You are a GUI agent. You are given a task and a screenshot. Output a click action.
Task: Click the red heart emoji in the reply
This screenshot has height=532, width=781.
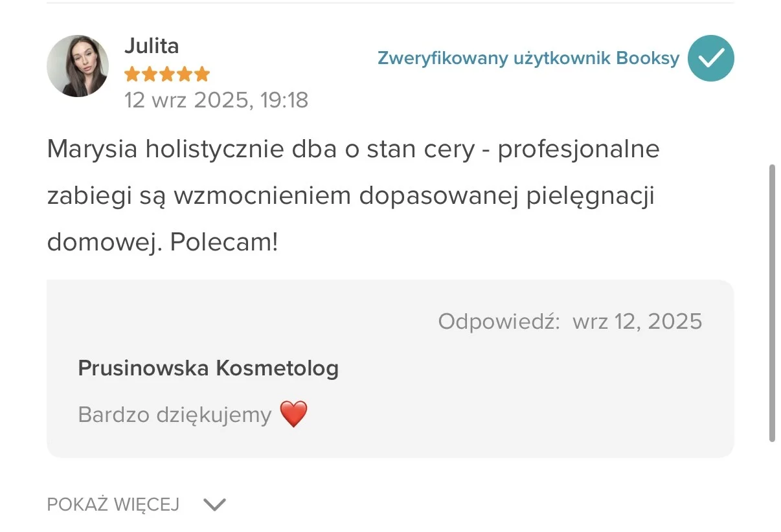[295, 413]
